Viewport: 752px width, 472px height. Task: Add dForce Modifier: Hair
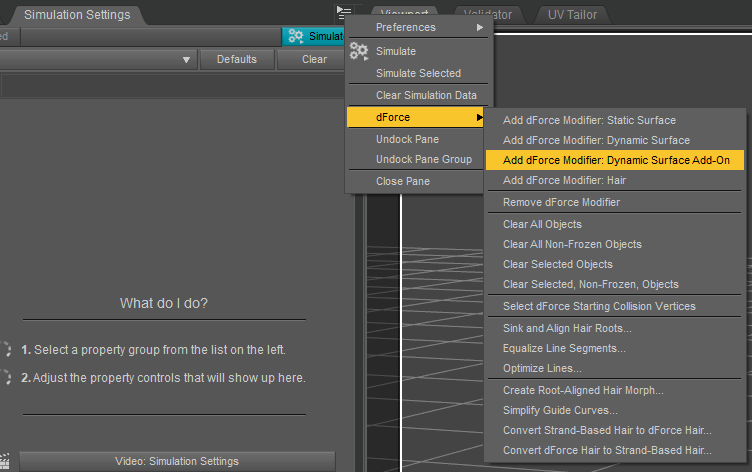point(614,180)
